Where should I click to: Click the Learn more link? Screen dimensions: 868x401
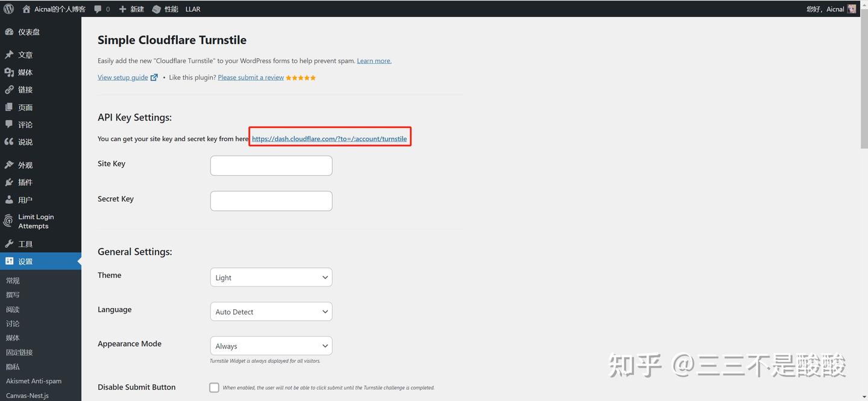coord(374,61)
